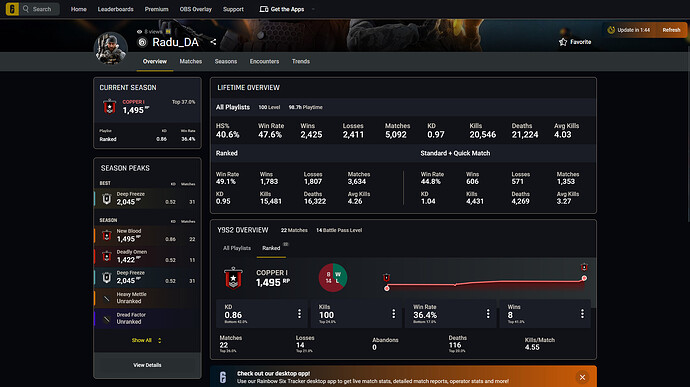
Task: Click rank badge at graph end
Action: coord(584,267)
